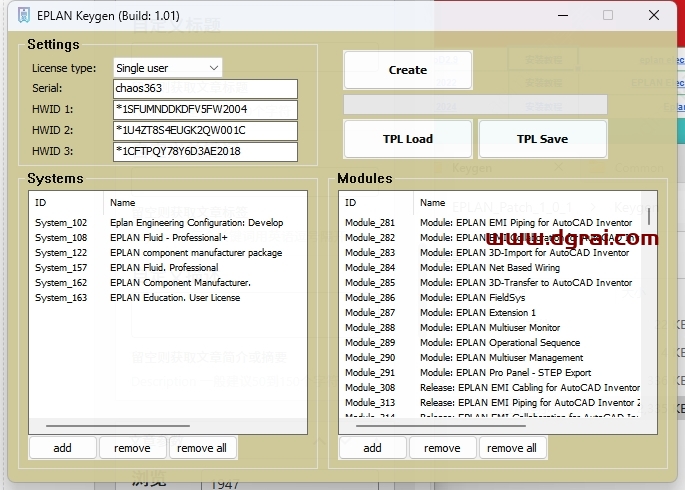
Task: Click the TPL Save button
Action: click(x=543, y=139)
